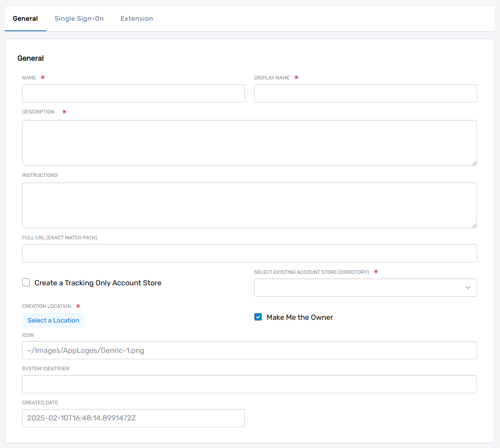
Task: Click inside the Description text area
Action: click(x=249, y=143)
